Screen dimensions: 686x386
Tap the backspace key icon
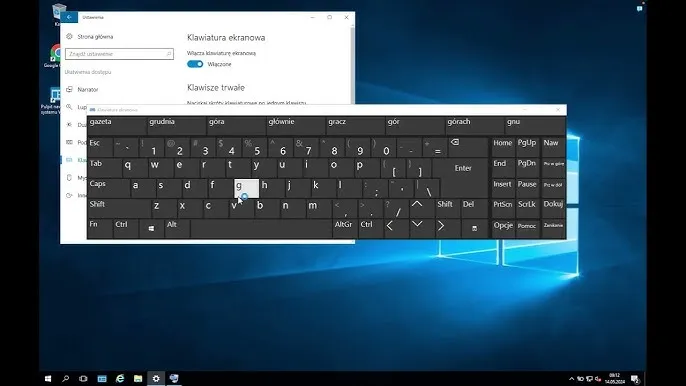tap(469, 147)
